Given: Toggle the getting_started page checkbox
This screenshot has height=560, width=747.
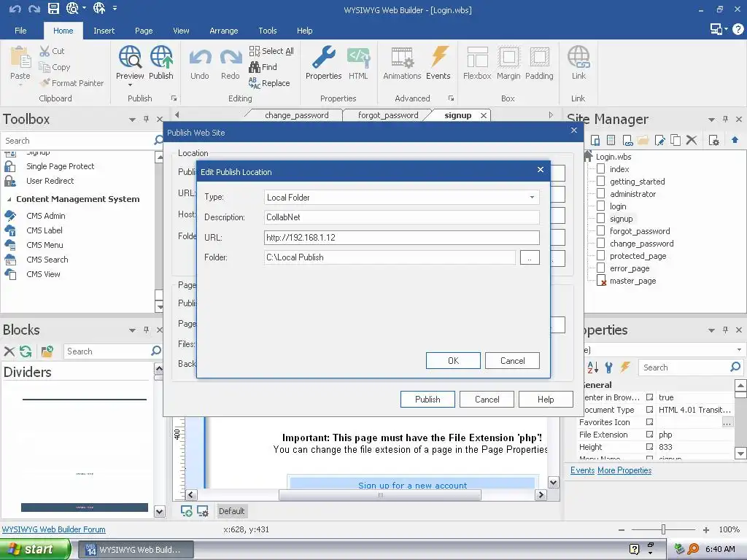Looking at the screenshot, I should coord(601,181).
